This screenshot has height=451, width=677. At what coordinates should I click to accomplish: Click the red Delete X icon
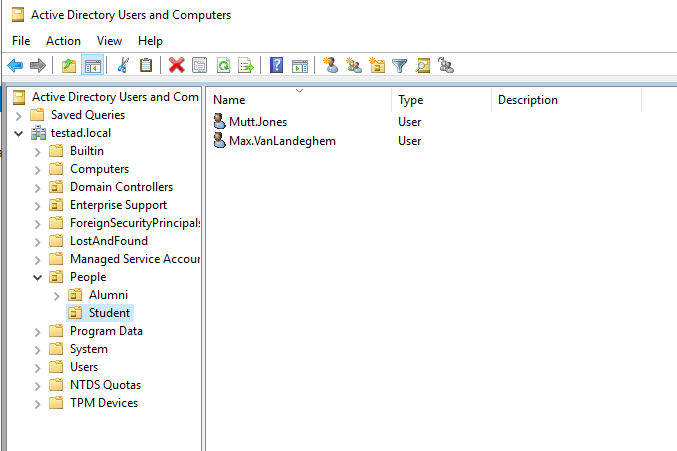pyautogui.click(x=177, y=66)
